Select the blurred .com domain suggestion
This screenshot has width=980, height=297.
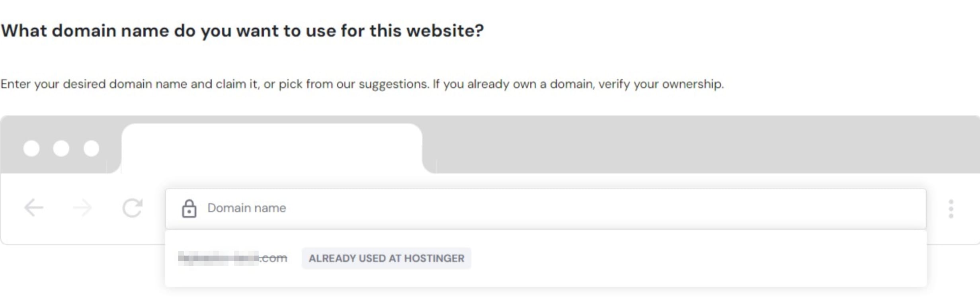pos(232,258)
